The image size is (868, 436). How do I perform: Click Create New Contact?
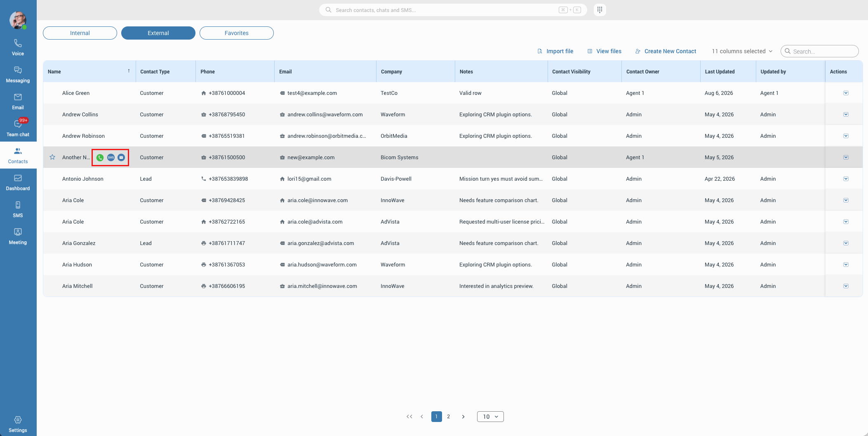(x=666, y=51)
